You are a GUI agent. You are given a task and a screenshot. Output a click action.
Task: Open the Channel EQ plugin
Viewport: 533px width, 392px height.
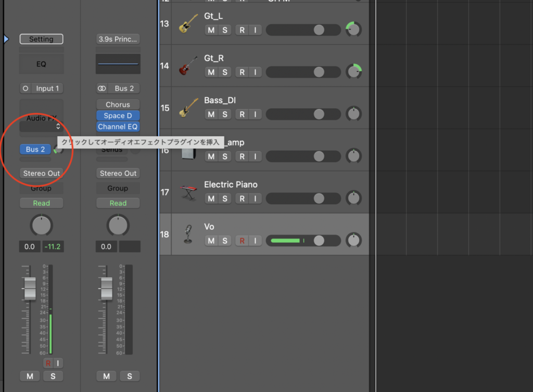click(118, 127)
